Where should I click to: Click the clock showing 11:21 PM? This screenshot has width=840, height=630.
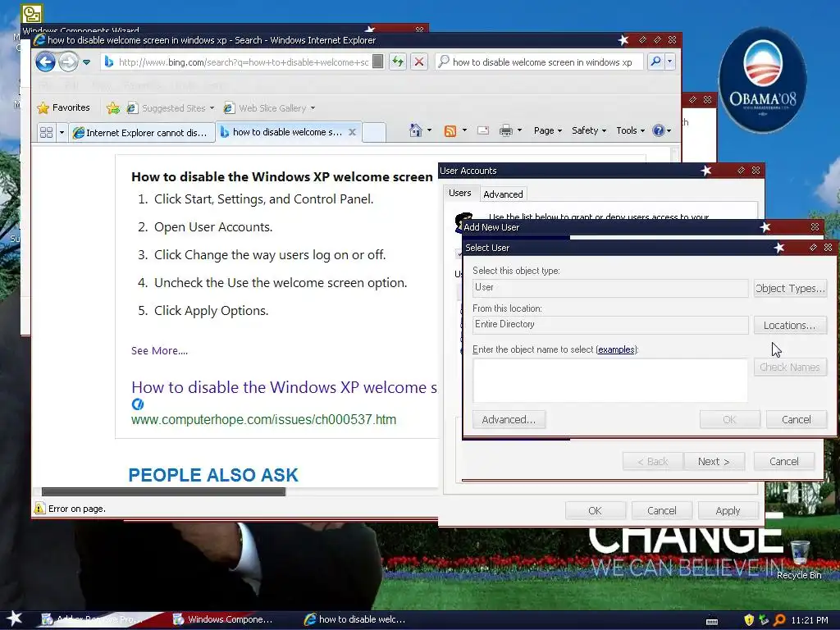(x=810, y=620)
